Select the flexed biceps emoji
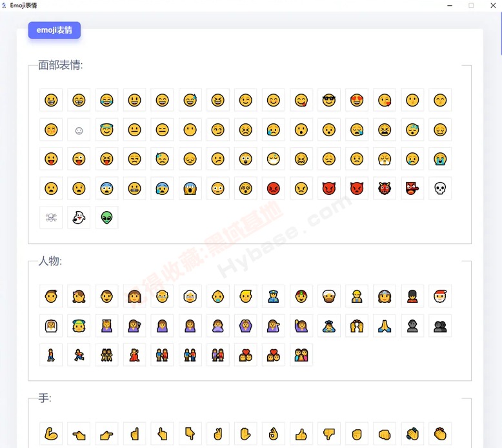The width and height of the screenshot is (502, 448). click(x=51, y=434)
